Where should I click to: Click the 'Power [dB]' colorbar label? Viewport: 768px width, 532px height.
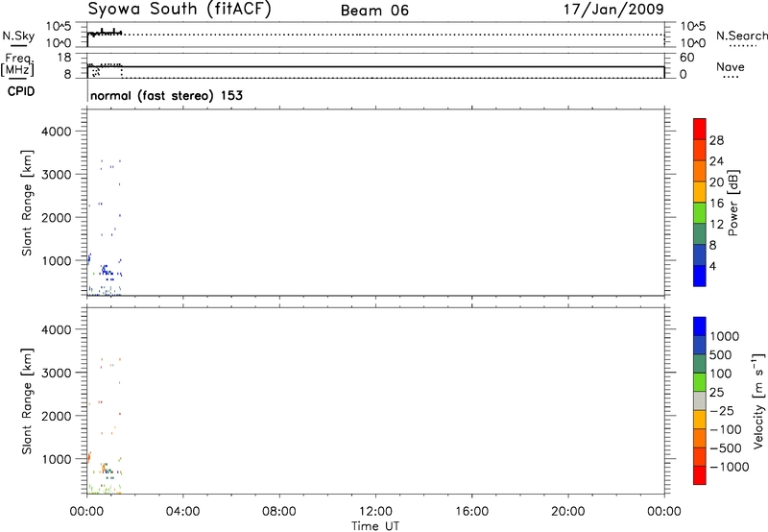733,203
